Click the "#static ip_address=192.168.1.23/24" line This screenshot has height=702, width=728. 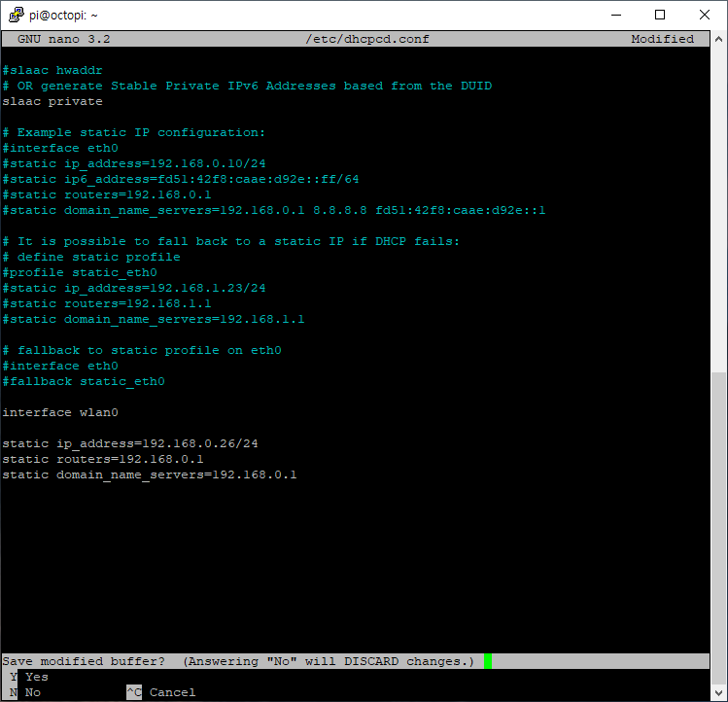tap(134, 288)
